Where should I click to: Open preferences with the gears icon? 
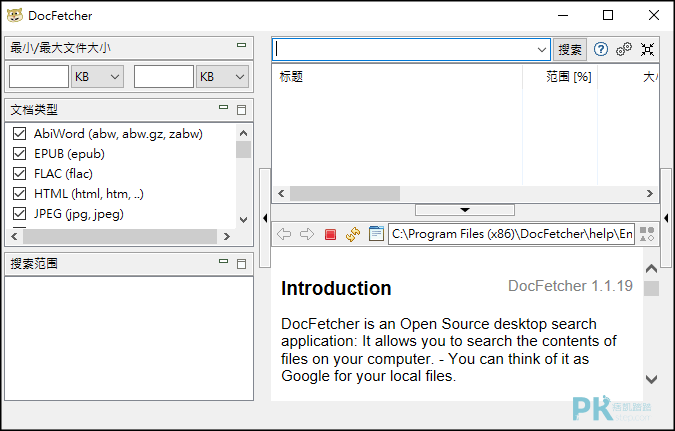point(624,50)
